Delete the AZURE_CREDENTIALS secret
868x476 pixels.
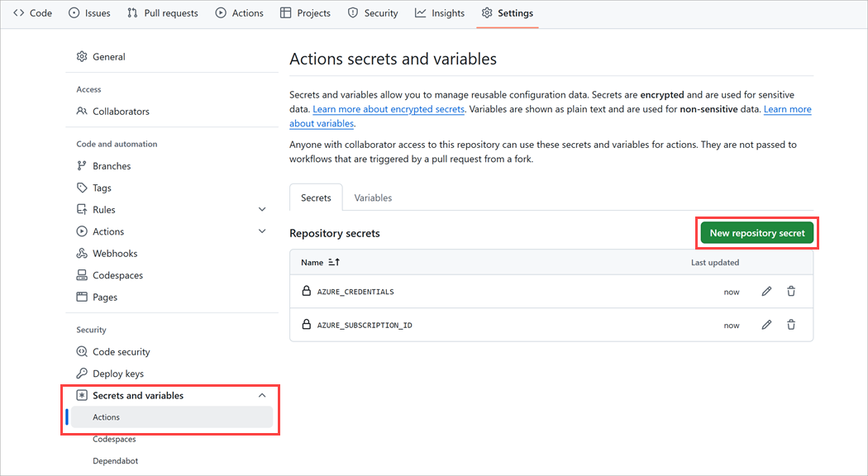[x=791, y=291]
